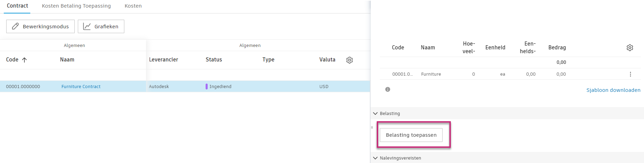Image resolution: width=644 pixels, height=163 pixels.
Task: Click the pencil icon for Bewerkingsmodus
Action: point(15,27)
